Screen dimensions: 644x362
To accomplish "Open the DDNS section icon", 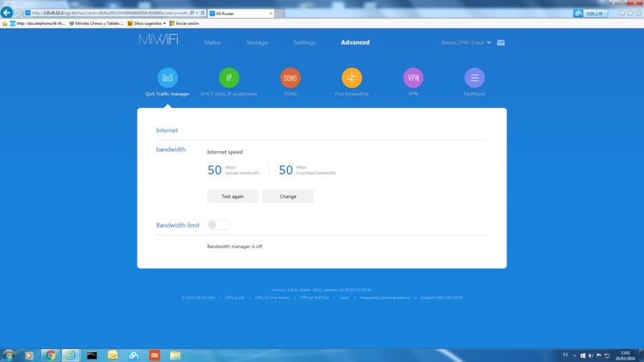I will click(x=290, y=78).
